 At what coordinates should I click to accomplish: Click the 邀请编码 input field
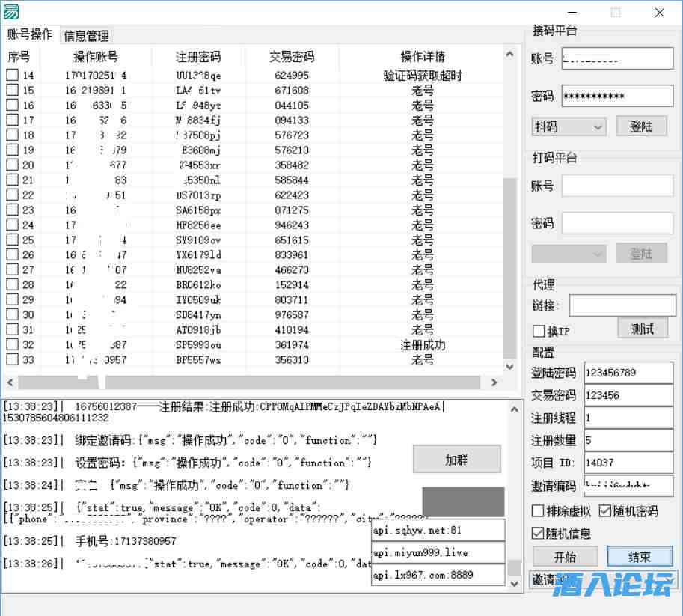click(x=628, y=485)
